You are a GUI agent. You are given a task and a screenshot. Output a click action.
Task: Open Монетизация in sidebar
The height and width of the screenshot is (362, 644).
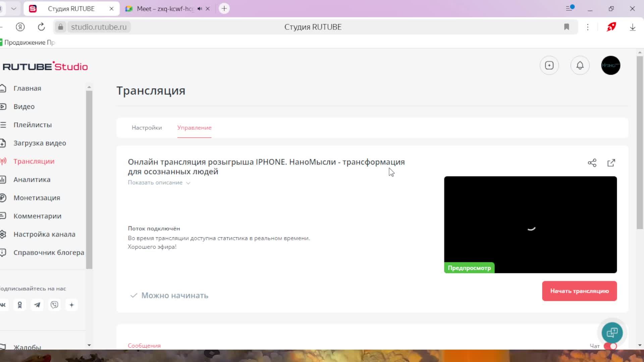coord(37,198)
